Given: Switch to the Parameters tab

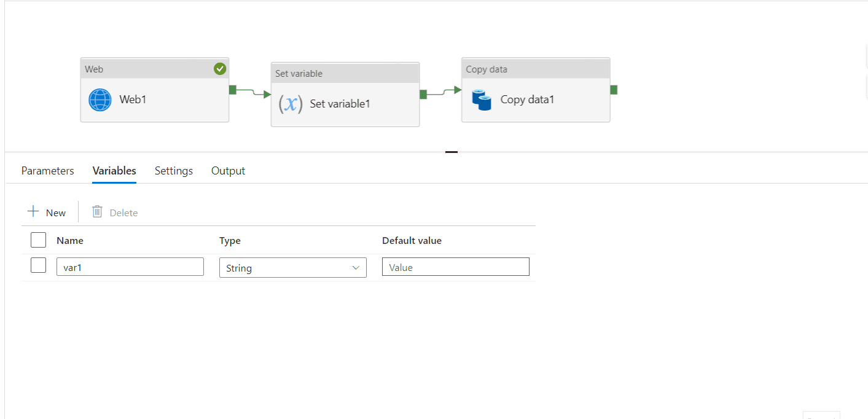Looking at the screenshot, I should click(47, 171).
